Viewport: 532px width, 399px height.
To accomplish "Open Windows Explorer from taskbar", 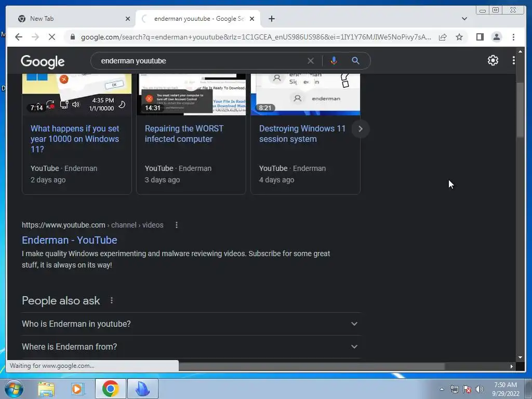I will 46,389.
